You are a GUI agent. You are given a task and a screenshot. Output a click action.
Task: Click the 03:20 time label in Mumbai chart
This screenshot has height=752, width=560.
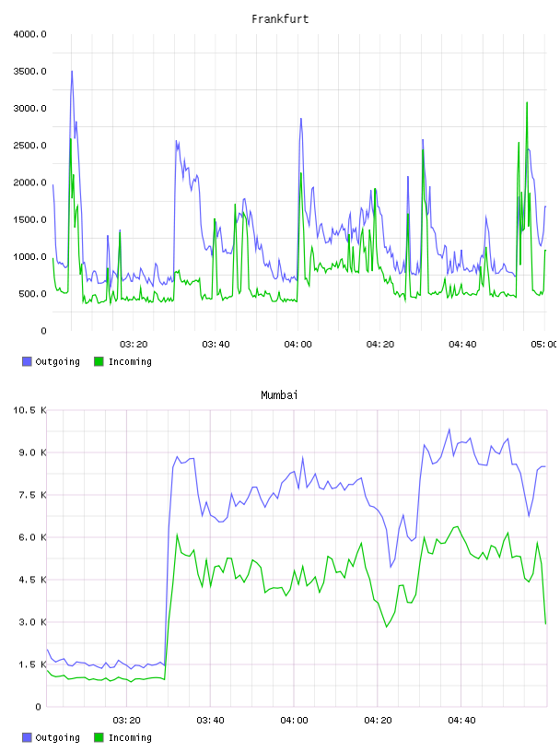(126, 721)
